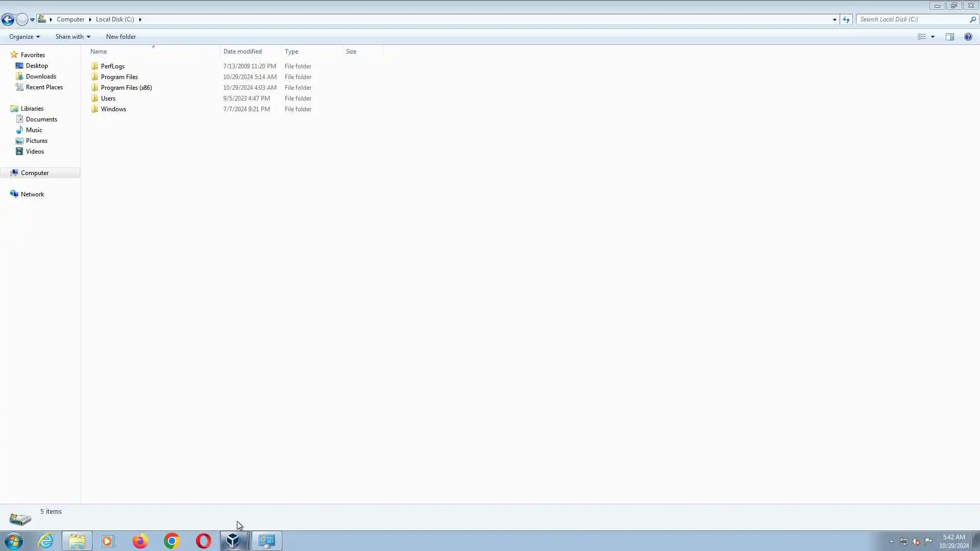The height and width of the screenshot is (551, 980).
Task: Click the Change your view icon
Action: pos(922,37)
